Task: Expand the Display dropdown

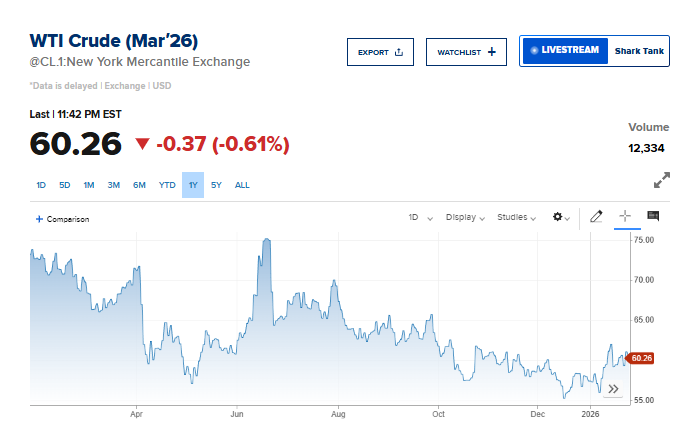Action: pos(465,217)
